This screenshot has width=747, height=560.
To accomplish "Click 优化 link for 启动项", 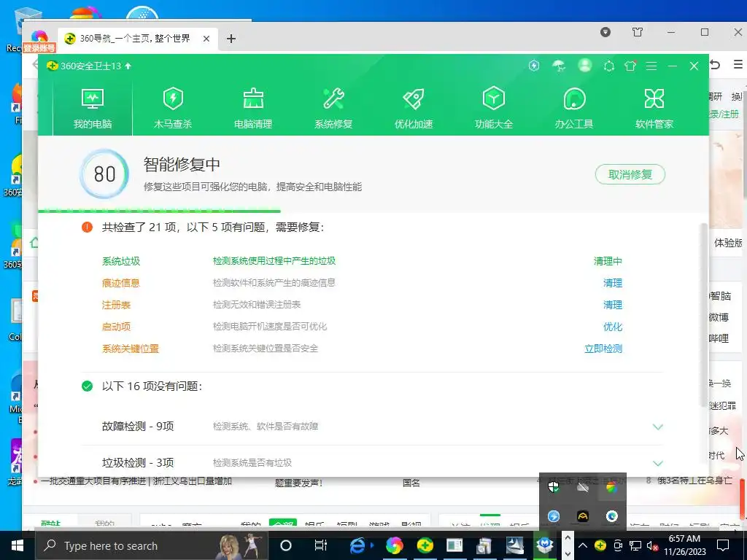I will (x=613, y=327).
